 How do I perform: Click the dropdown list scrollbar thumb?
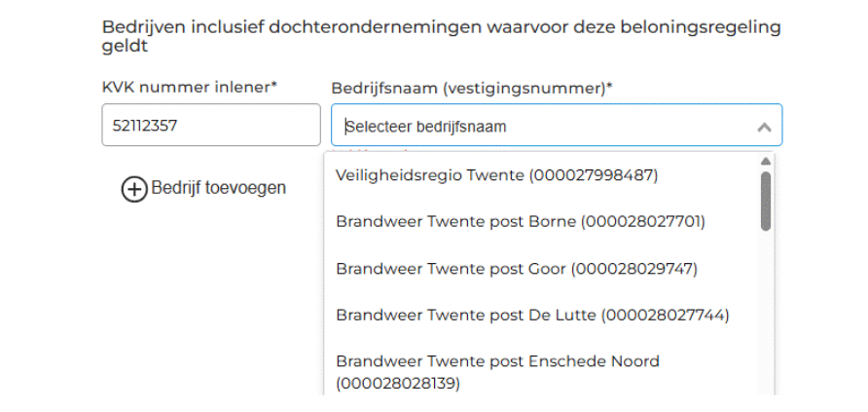point(766,201)
